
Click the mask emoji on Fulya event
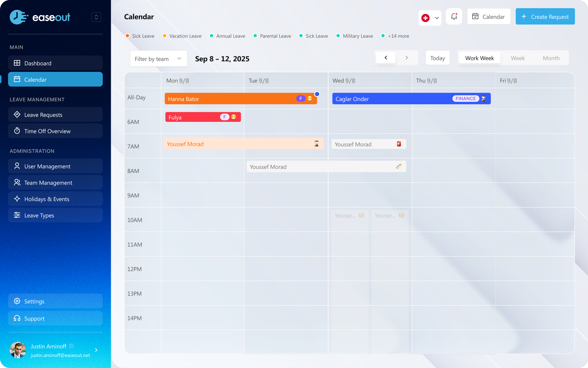pyautogui.click(x=234, y=117)
